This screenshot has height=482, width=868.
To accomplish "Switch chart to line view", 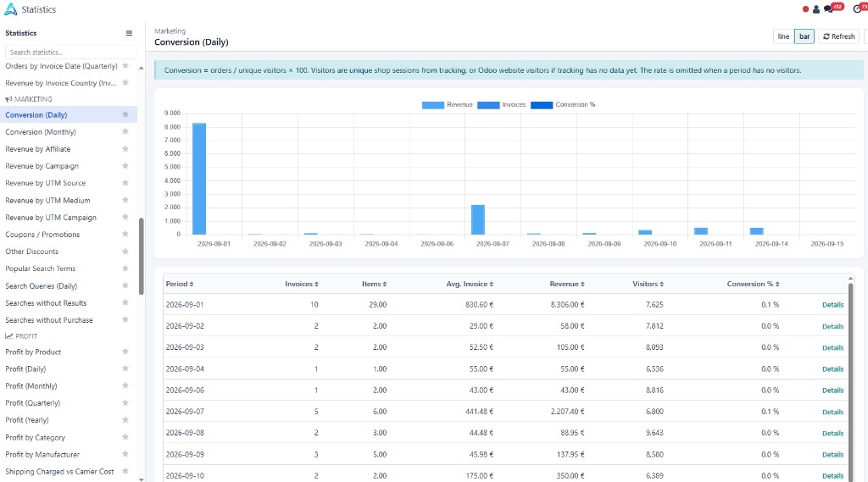I will click(783, 36).
